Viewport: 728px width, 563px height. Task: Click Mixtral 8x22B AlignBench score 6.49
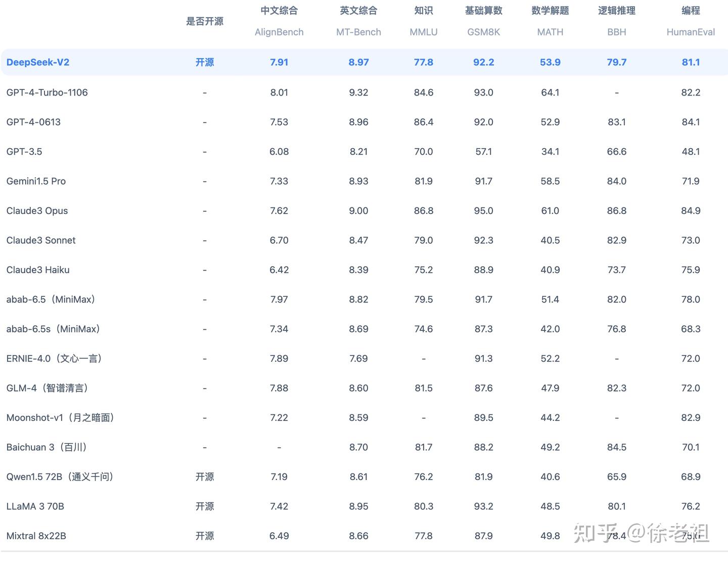(279, 536)
